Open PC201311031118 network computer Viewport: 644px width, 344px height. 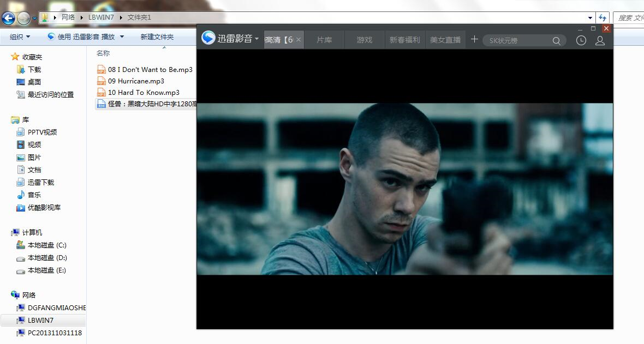[x=55, y=333]
